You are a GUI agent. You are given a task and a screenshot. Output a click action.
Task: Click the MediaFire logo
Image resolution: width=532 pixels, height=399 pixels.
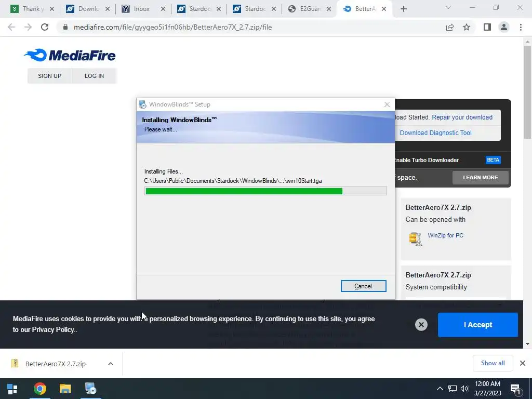pos(70,55)
